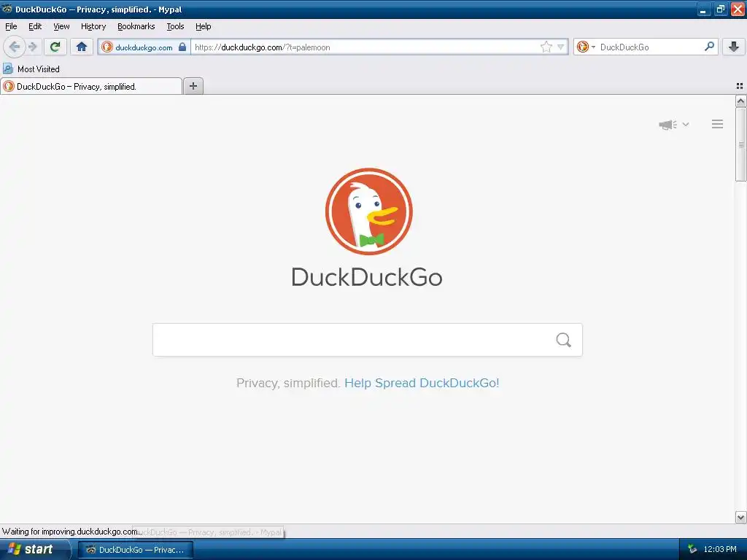The image size is (747, 560).
Task: Click the padlock site security icon
Action: (x=182, y=47)
